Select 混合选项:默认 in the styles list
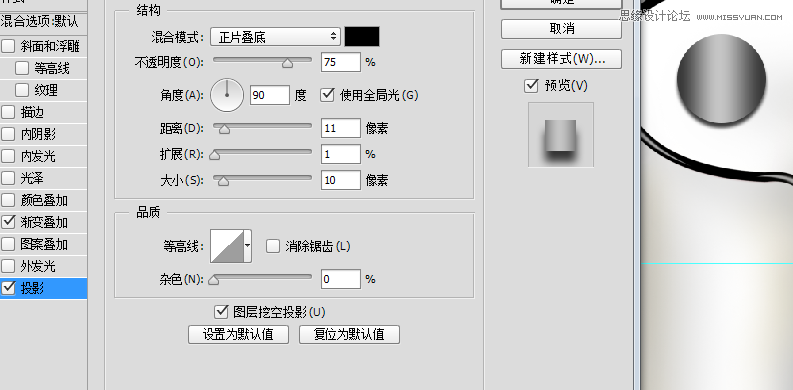This screenshot has width=793, height=390. [39, 22]
